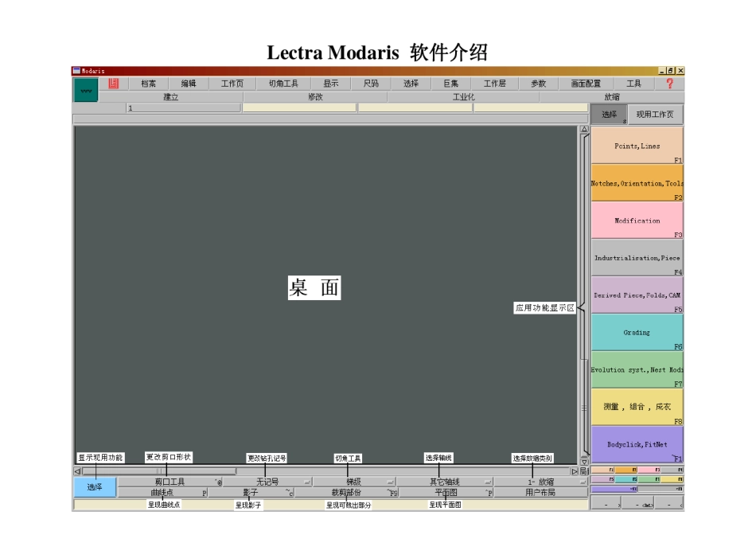Open the 巨集 menu

(450, 84)
